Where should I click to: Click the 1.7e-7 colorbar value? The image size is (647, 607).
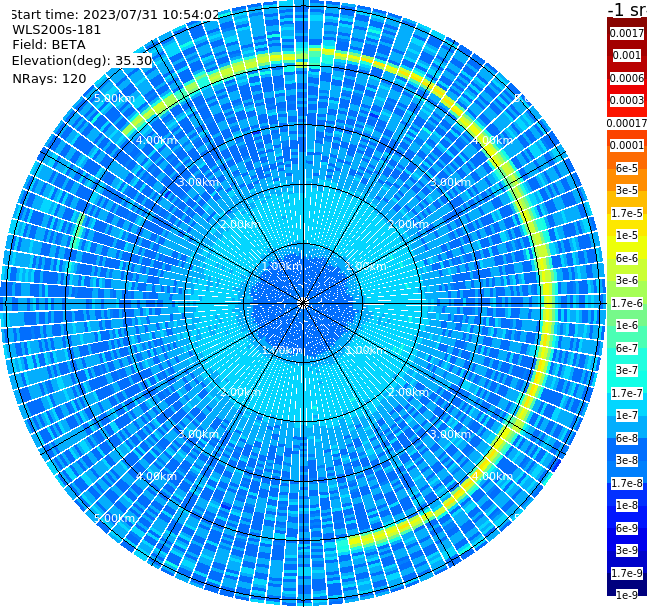point(627,393)
